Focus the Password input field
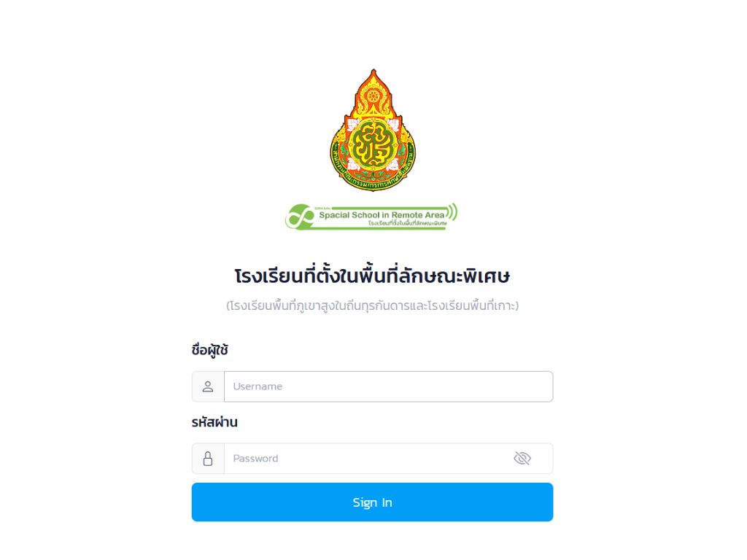This screenshot has height=560, width=747. (389, 459)
